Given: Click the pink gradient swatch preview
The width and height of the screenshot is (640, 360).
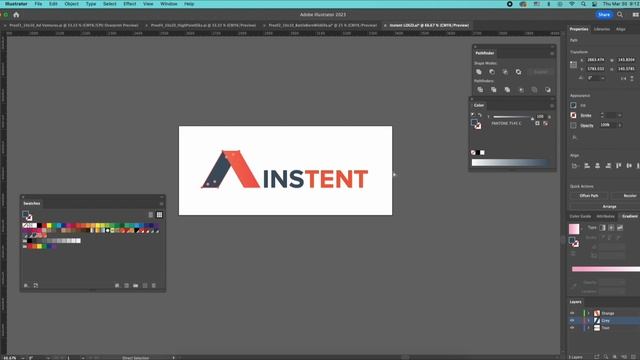Looking at the screenshot, I should (x=573, y=229).
